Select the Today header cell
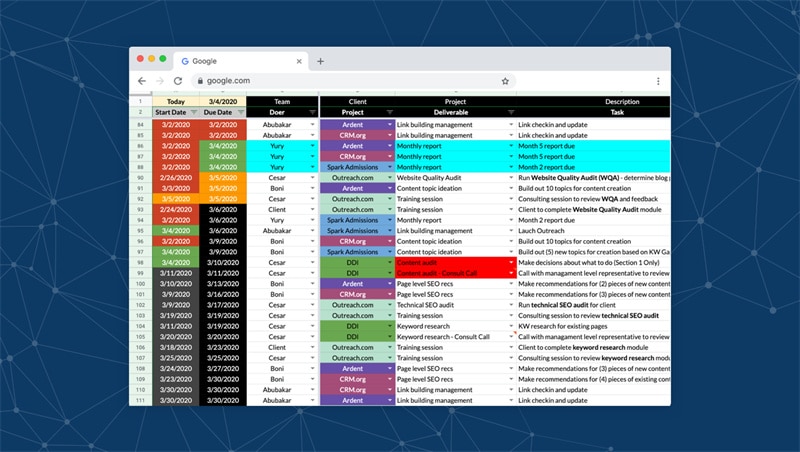 click(x=176, y=102)
